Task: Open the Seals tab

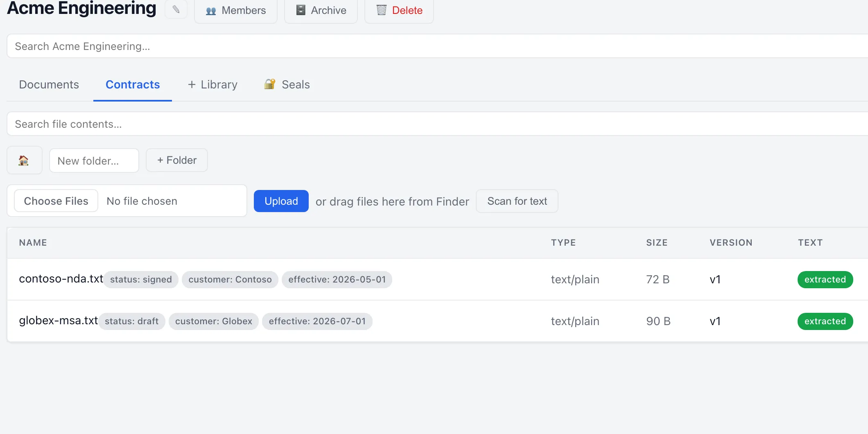Action: click(x=287, y=84)
